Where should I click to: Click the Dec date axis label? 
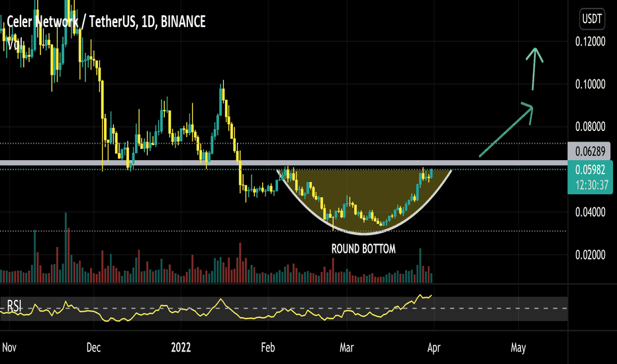(x=93, y=347)
